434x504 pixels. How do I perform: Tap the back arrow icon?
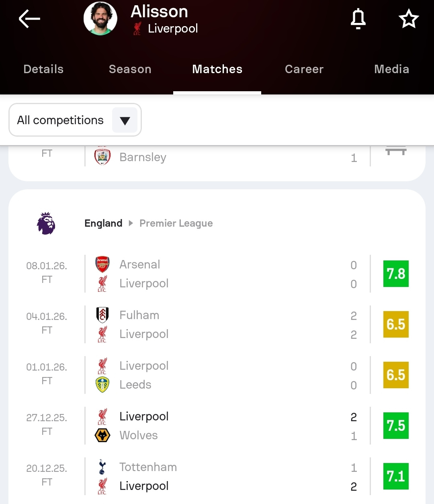[x=29, y=19]
